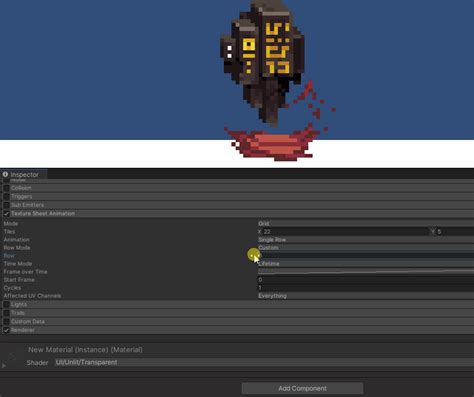
Task: Enable the Trails module checkbox
Action: click(x=6, y=313)
